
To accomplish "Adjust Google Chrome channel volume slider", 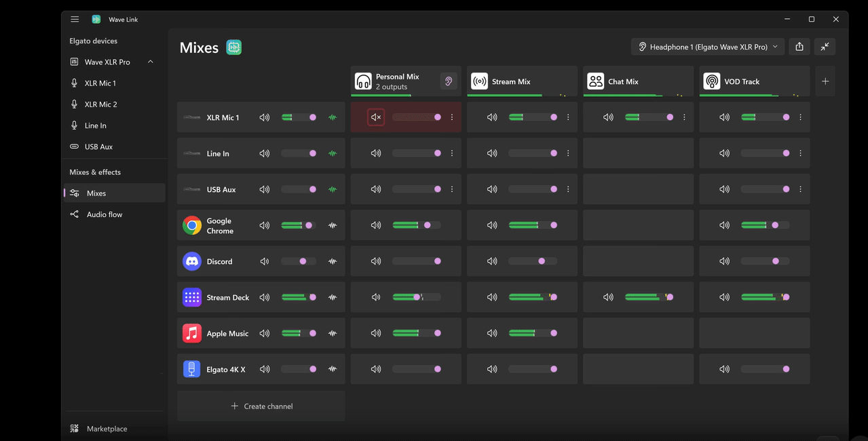I will 299,225.
